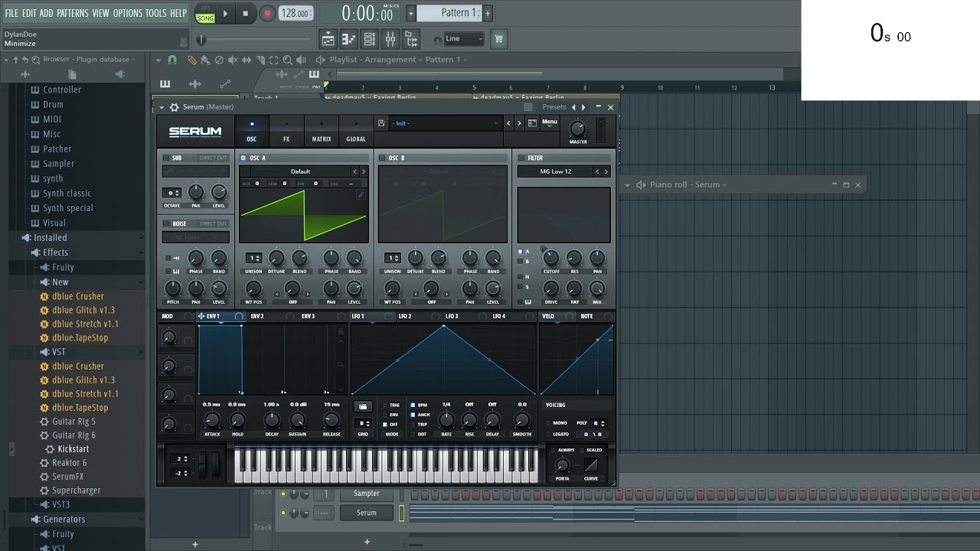The width and height of the screenshot is (980, 551).
Task: Open the Serum window options arrow
Action: (162, 107)
